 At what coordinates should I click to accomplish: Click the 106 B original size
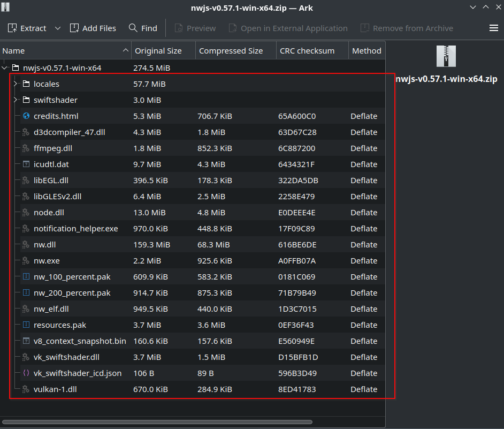pyautogui.click(x=144, y=373)
